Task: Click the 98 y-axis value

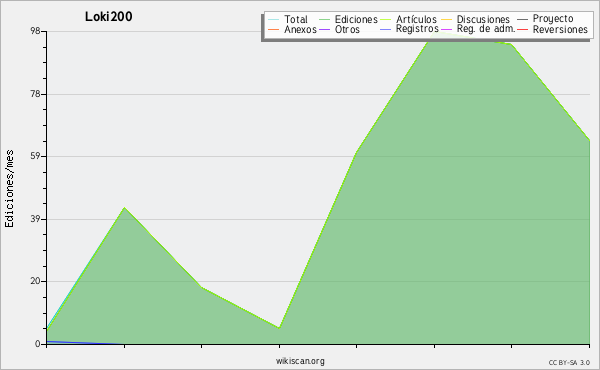Action: [35, 31]
